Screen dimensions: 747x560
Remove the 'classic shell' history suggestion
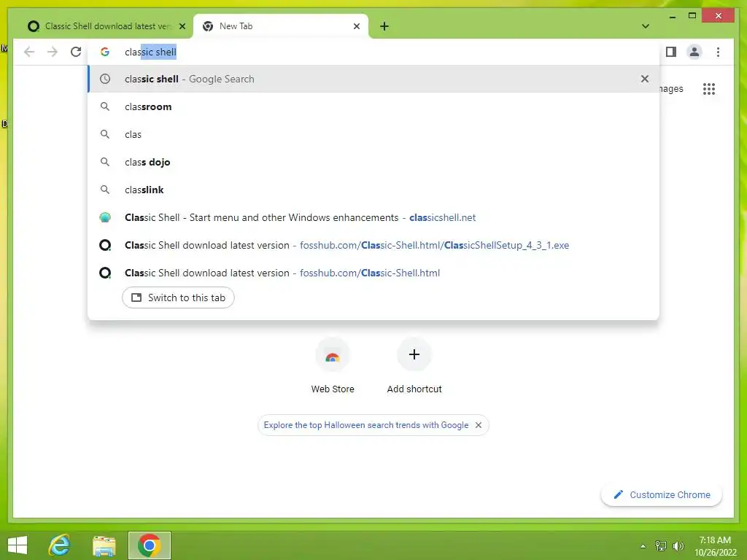click(x=645, y=79)
